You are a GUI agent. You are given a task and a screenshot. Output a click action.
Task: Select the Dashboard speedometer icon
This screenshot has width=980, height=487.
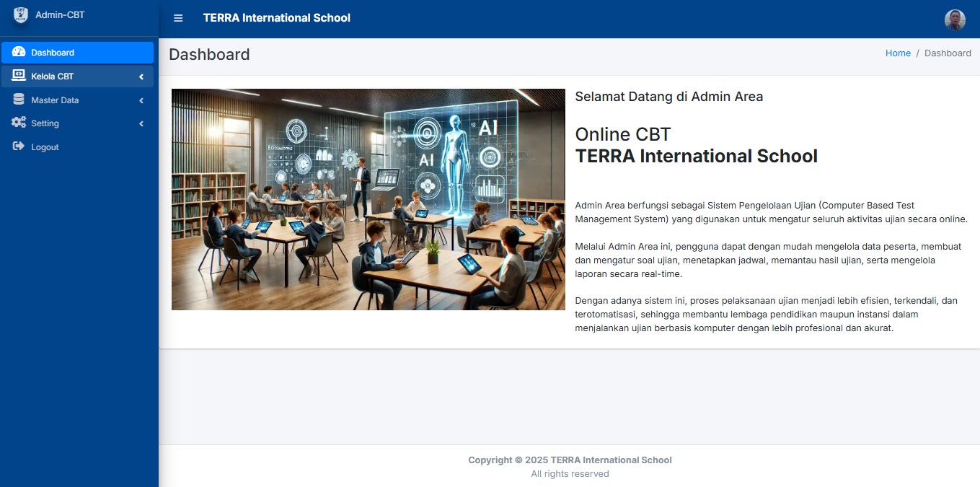pos(17,52)
